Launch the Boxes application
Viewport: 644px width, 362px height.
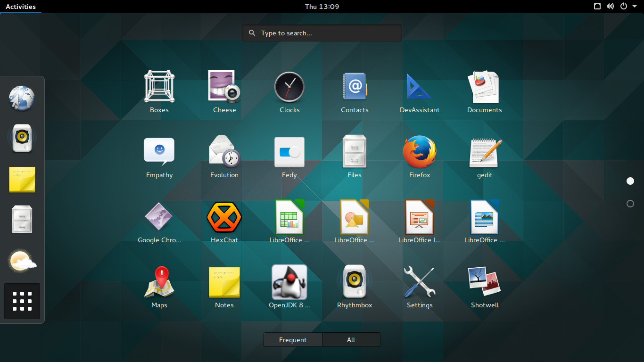159,87
